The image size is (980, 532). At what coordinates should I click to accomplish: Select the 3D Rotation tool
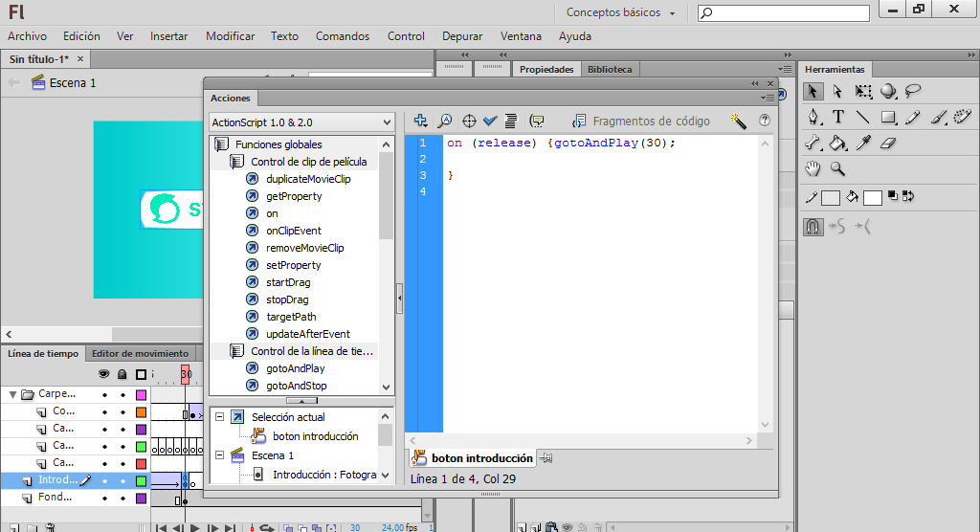888,91
